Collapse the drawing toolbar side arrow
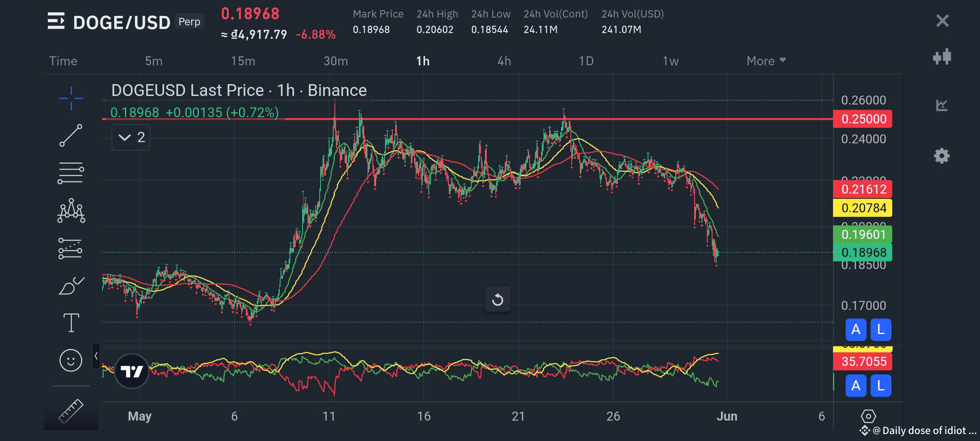 96,356
